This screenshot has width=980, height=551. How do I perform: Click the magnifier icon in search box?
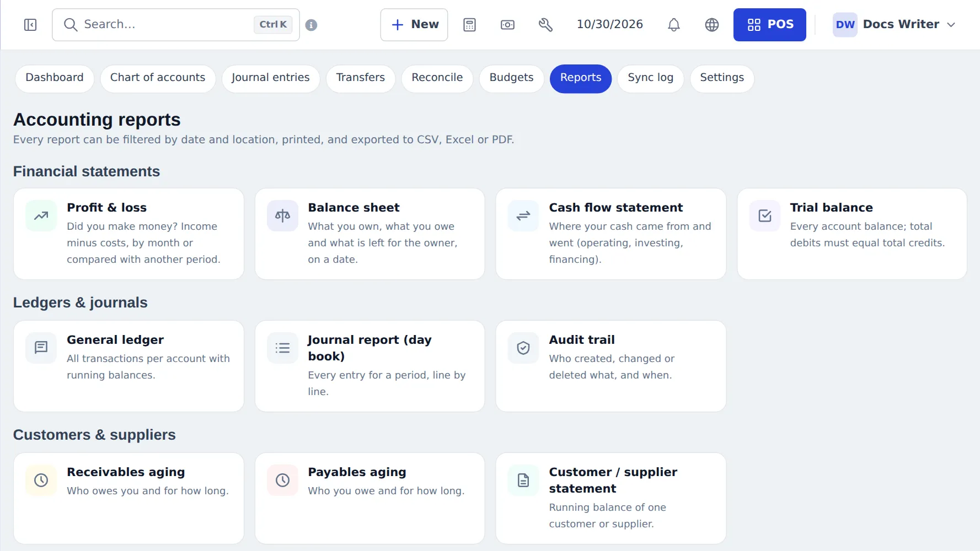pos(70,25)
